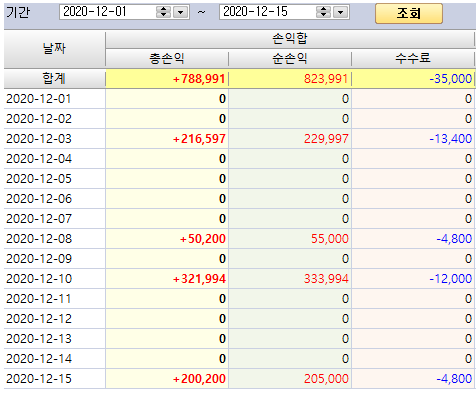Viewport: 476px width, 398px height.
Task: Click the start date spinner arrows
Action: [x=163, y=12]
